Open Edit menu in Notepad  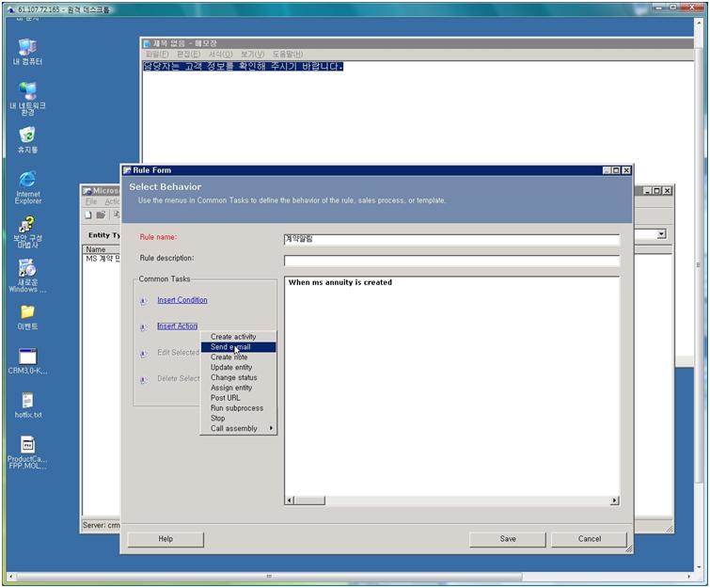[x=188, y=55]
